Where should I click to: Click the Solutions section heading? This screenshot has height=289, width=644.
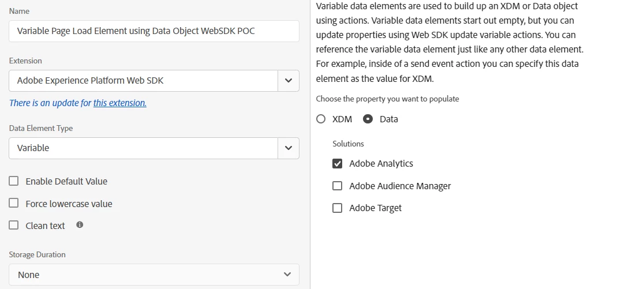pos(348,144)
